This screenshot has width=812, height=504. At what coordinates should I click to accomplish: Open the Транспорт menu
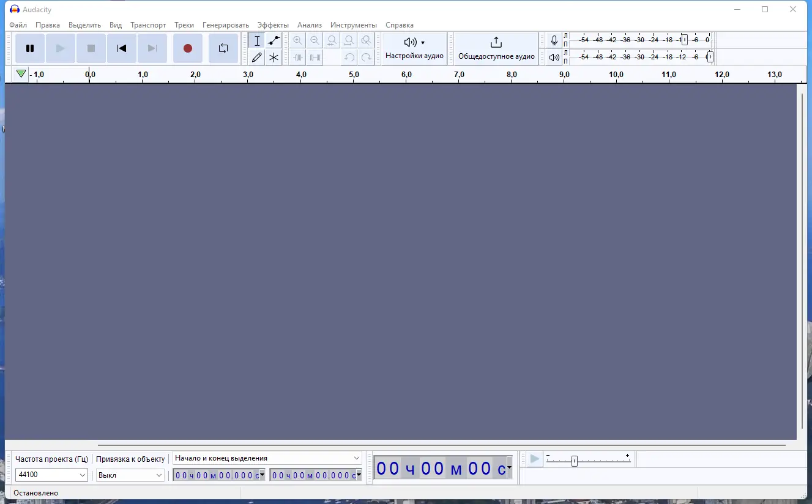(148, 25)
